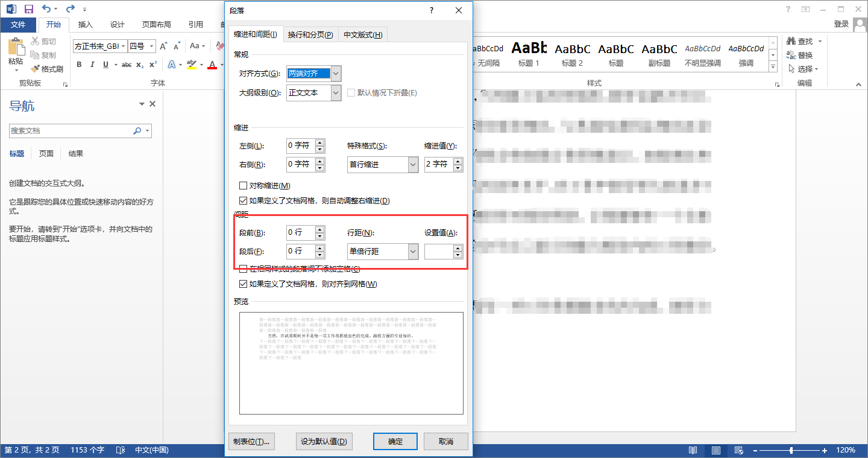Click the Word Help question mark
The image size is (868, 458).
tap(788, 9)
